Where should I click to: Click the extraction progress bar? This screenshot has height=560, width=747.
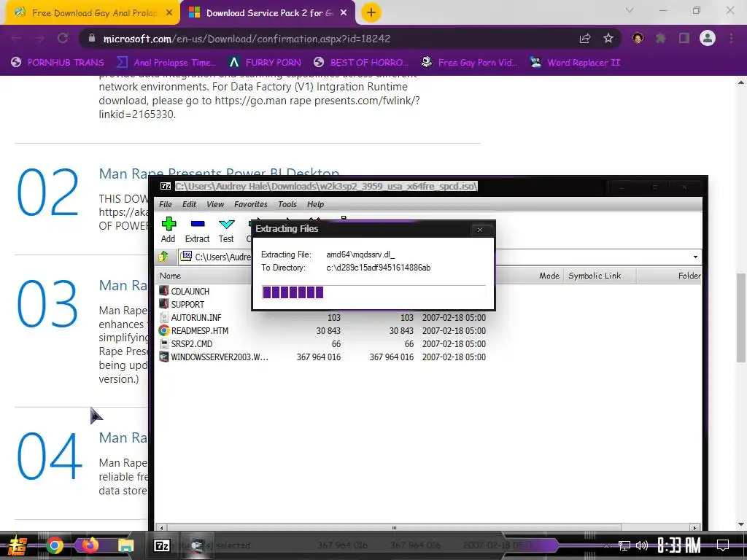[x=373, y=292]
